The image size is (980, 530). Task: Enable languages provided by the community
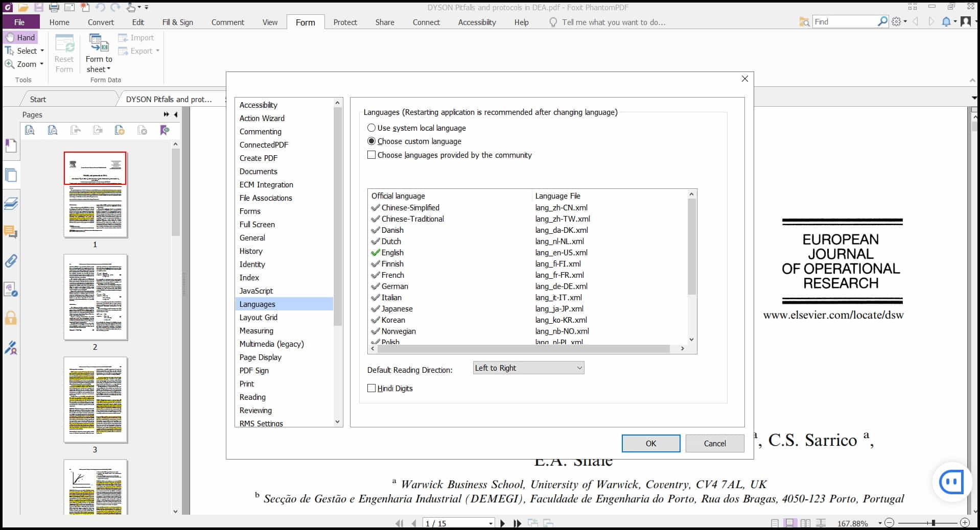pos(450,155)
